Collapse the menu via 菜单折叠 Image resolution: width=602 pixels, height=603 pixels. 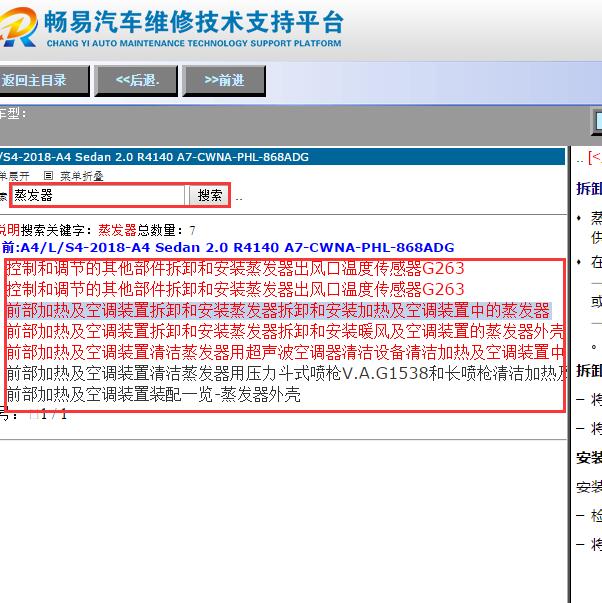tap(81, 176)
